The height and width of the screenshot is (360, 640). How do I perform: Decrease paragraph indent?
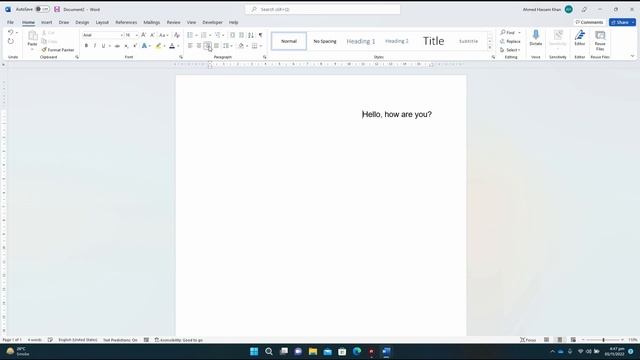coord(232,35)
